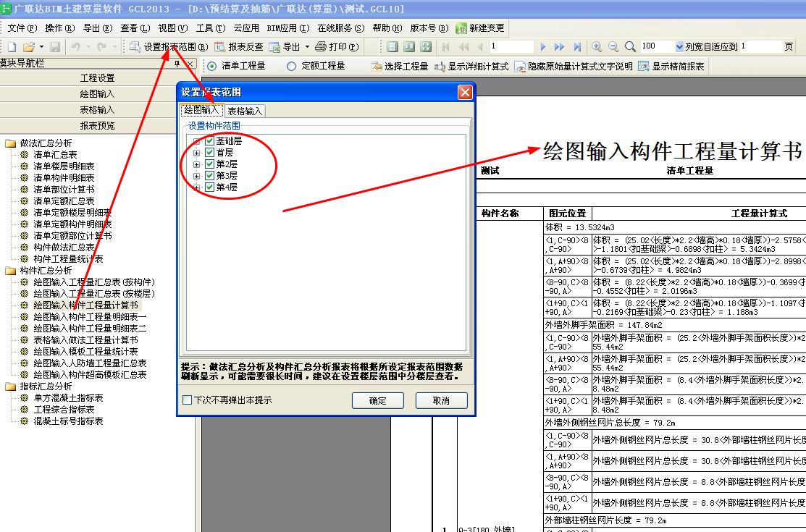The height and width of the screenshot is (532, 806).
Task: Click the 确定 button
Action: 378,400
